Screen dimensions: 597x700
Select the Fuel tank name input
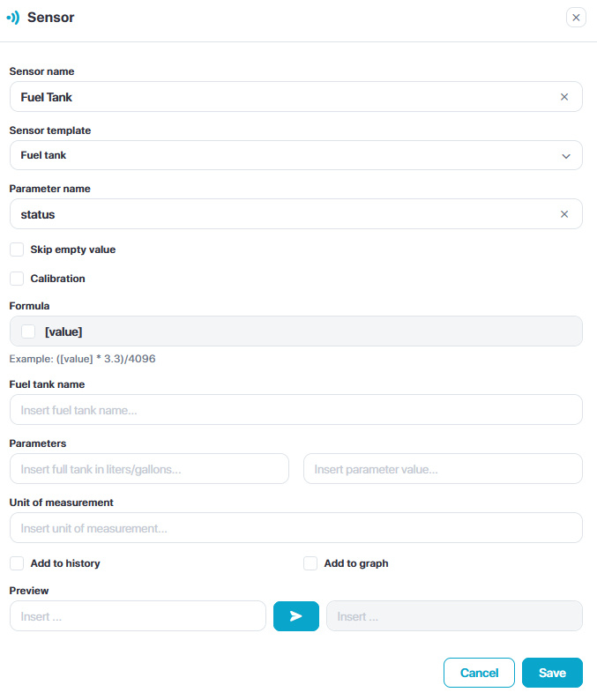pyautogui.click(x=295, y=410)
